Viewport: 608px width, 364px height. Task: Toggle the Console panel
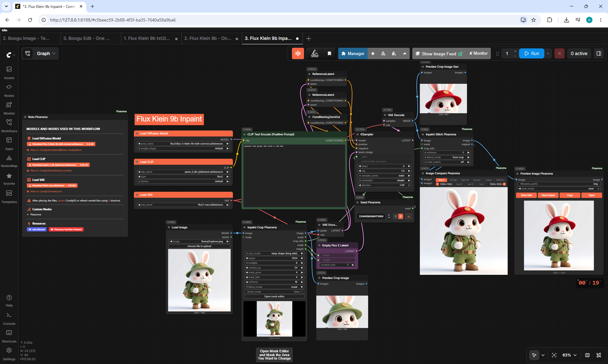coord(9,319)
